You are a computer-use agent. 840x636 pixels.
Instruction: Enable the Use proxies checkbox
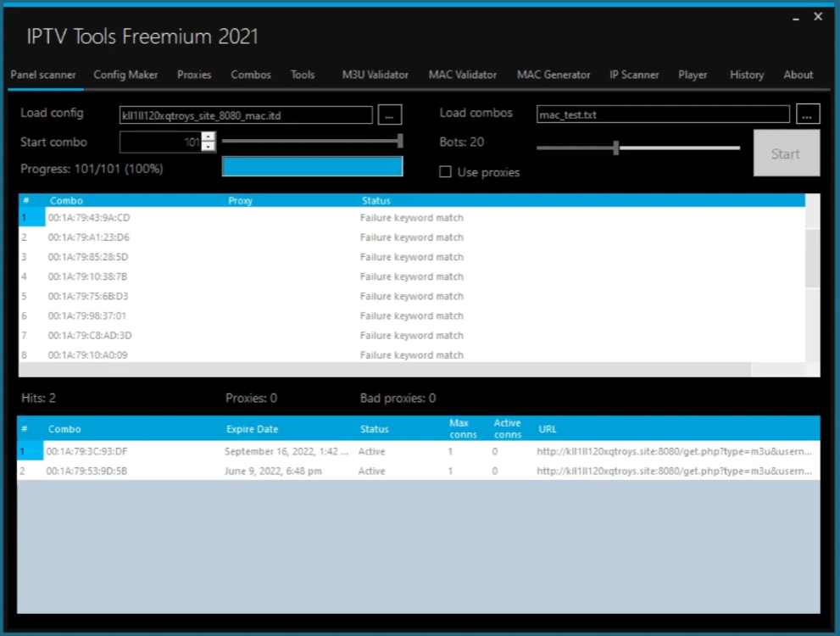coord(445,172)
